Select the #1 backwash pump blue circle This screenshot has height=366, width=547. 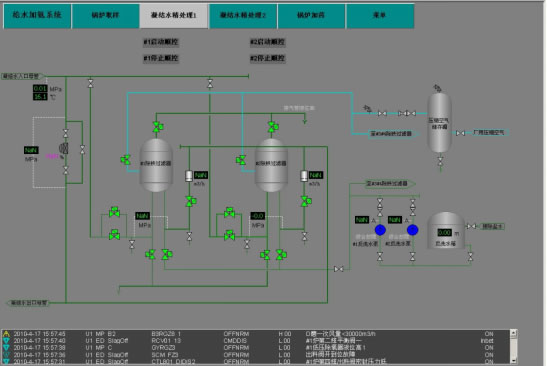tap(380, 230)
